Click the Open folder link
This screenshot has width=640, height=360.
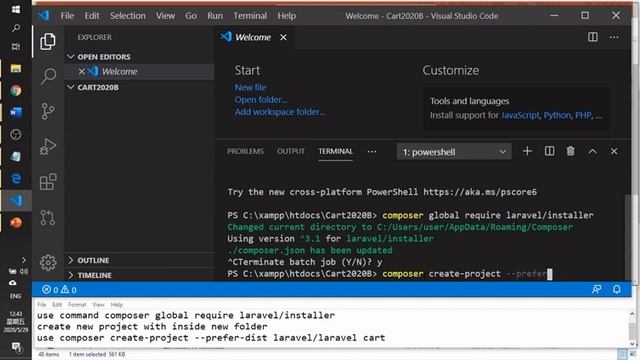pos(261,100)
